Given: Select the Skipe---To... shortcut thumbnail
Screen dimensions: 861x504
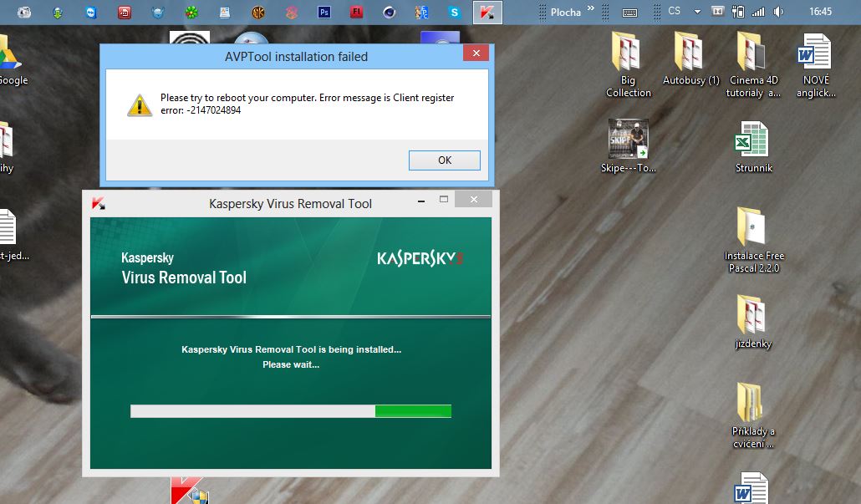Looking at the screenshot, I should (x=628, y=146).
